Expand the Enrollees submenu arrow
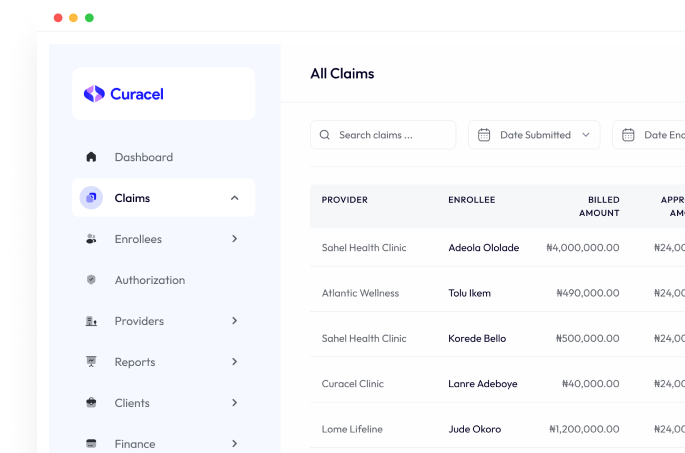Image resolution: width=685 pixels, height=453 pixels. pos(235,239)
